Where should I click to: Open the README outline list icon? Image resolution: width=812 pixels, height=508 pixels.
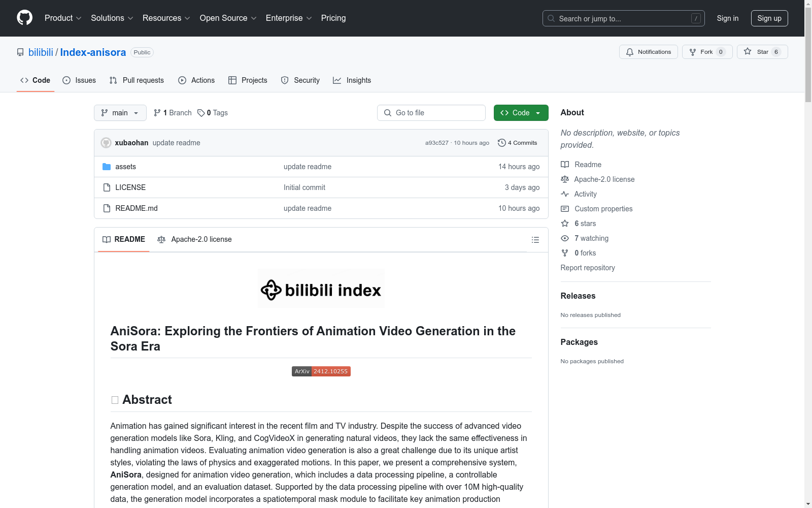[x=535, y=240]
